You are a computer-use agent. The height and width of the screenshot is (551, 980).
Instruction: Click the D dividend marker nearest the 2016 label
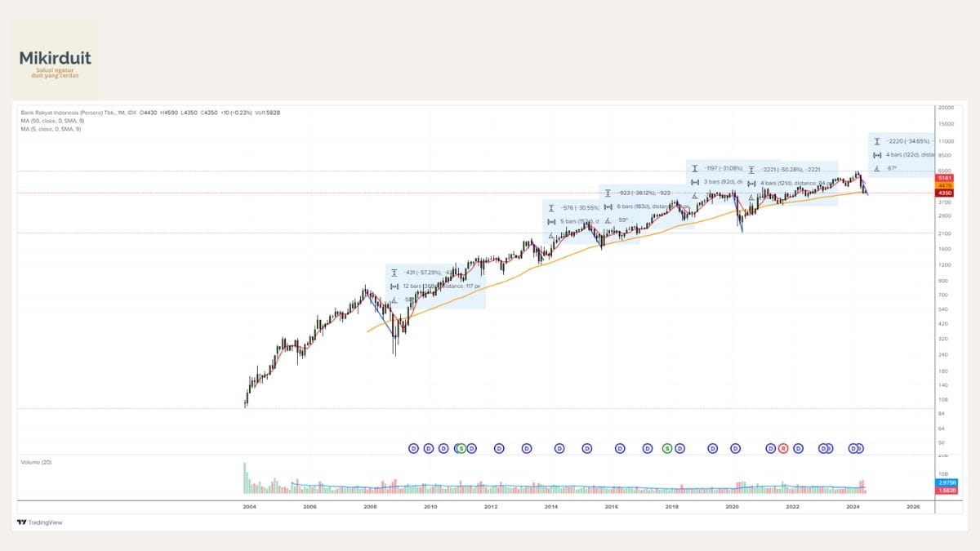click(620, 448)
